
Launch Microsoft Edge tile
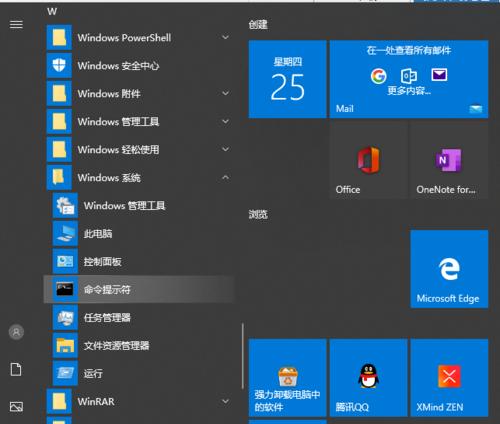click(449, 269)
